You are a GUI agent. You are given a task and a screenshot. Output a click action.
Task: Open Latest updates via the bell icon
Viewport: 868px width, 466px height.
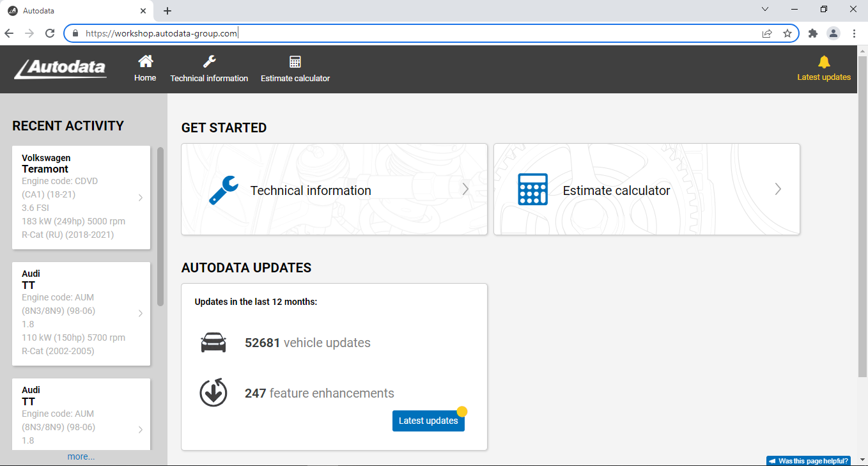click(823, 63)
